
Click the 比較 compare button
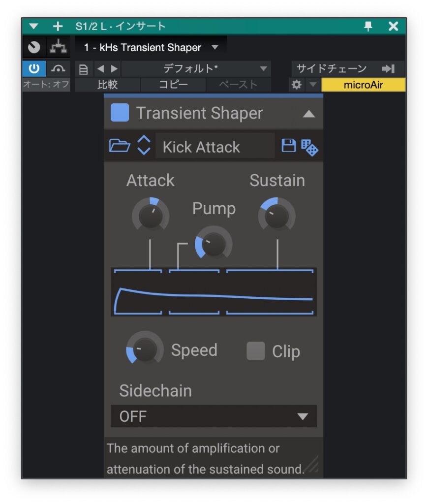(108, 85)
